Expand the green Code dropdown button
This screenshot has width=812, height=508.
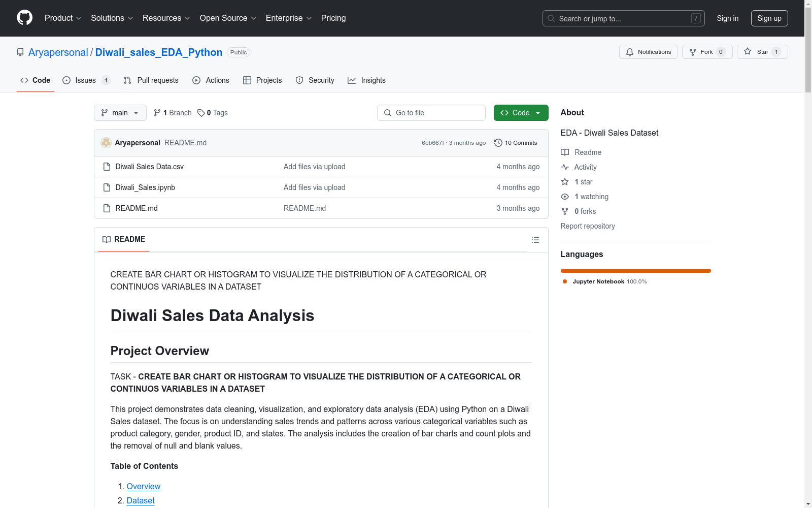pyautogui.click(x=521, y=113)
